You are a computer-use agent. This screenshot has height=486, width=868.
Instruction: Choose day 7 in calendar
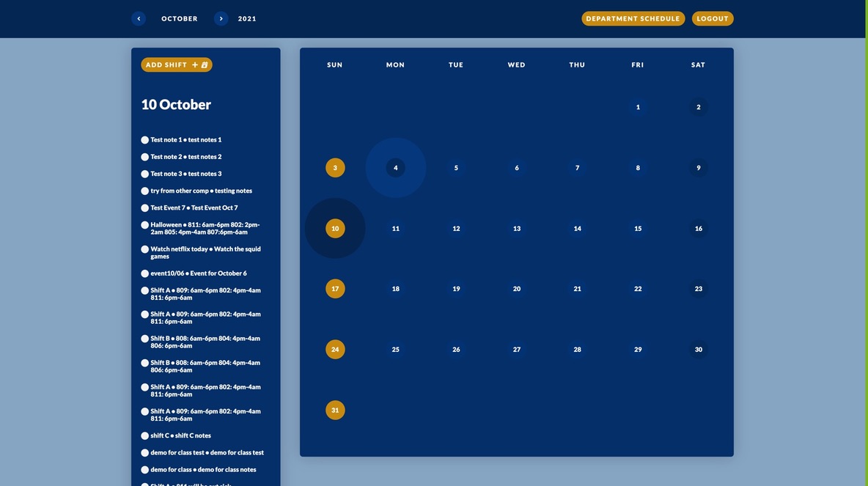578,168
